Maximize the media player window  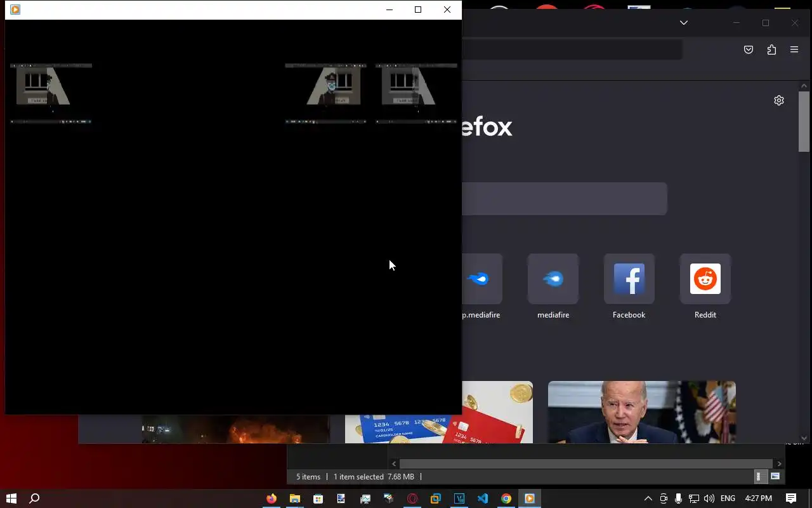[418, 10]
